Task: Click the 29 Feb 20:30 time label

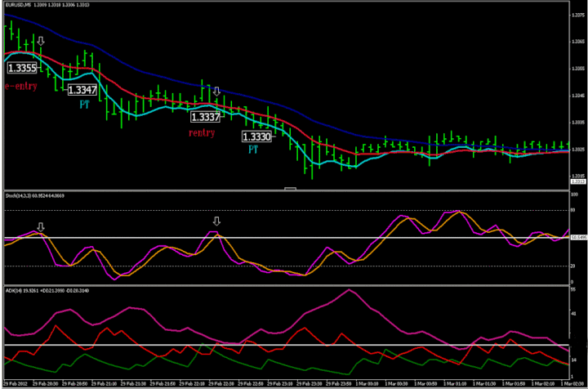Action: coord(45,384)
